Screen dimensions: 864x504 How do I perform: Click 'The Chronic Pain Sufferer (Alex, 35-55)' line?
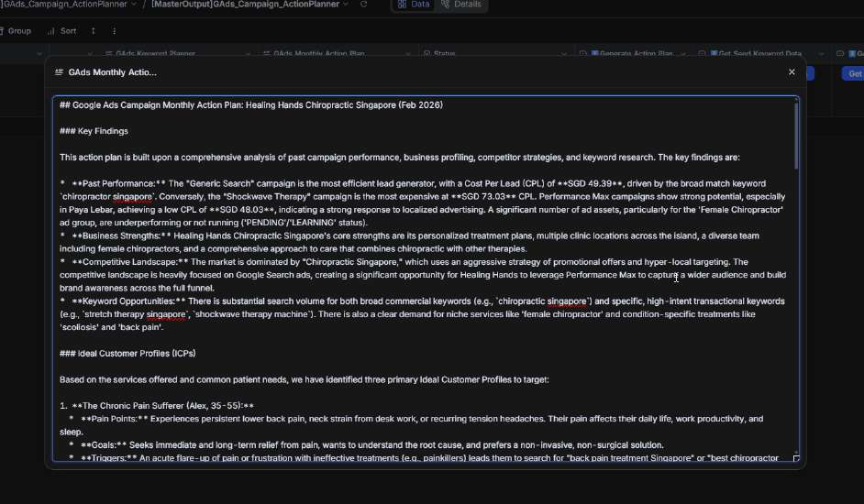pos(157,406)
